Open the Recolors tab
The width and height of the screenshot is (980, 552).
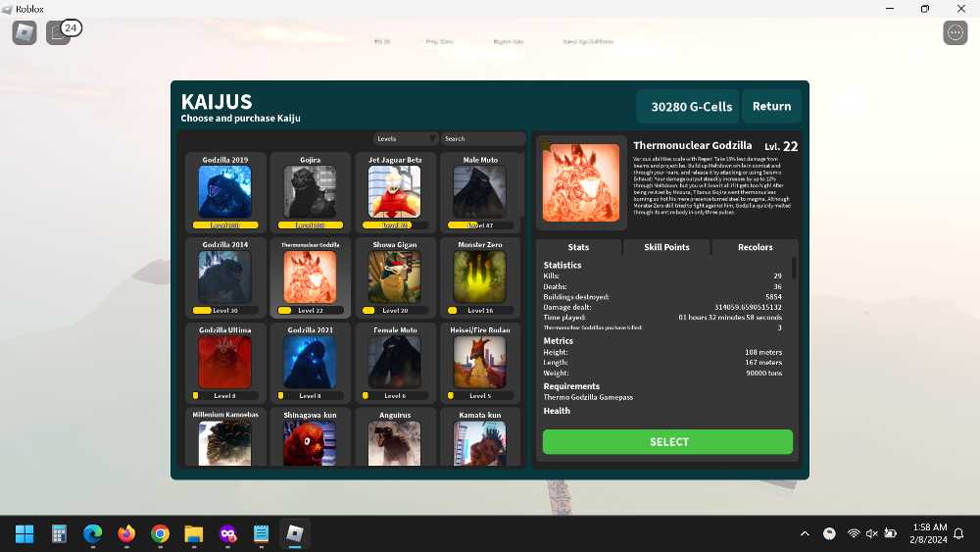coord(755,247)
